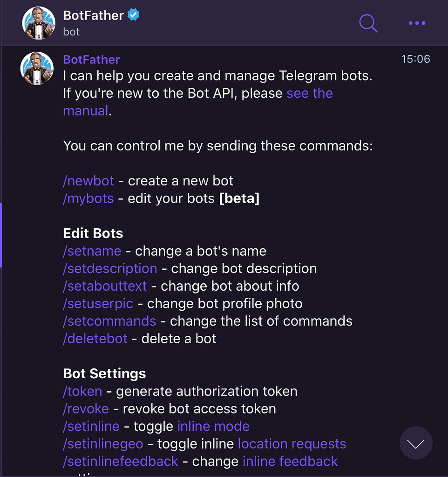The height and width of the screenshot is (477, 448).
Task: Click the /revoke command link
Action: 86,409
